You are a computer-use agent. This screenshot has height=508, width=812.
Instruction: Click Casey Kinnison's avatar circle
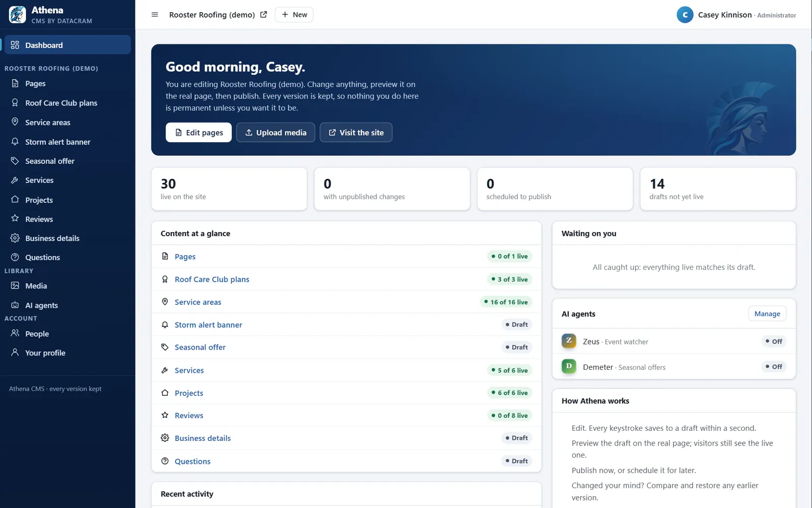685,15
